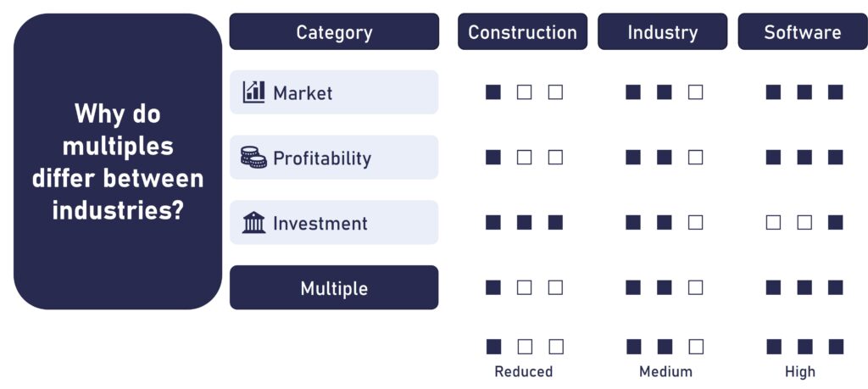Select the Profitability row label
Image resolution: width=868 pixels, height=389 pixels.
pyautogui.click(x=334, y=158)
